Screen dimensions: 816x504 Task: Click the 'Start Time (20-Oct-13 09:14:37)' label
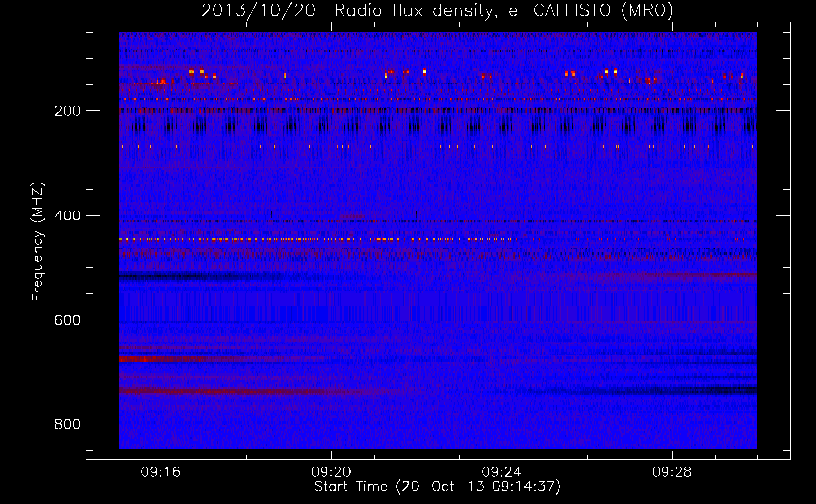[437, 487]
